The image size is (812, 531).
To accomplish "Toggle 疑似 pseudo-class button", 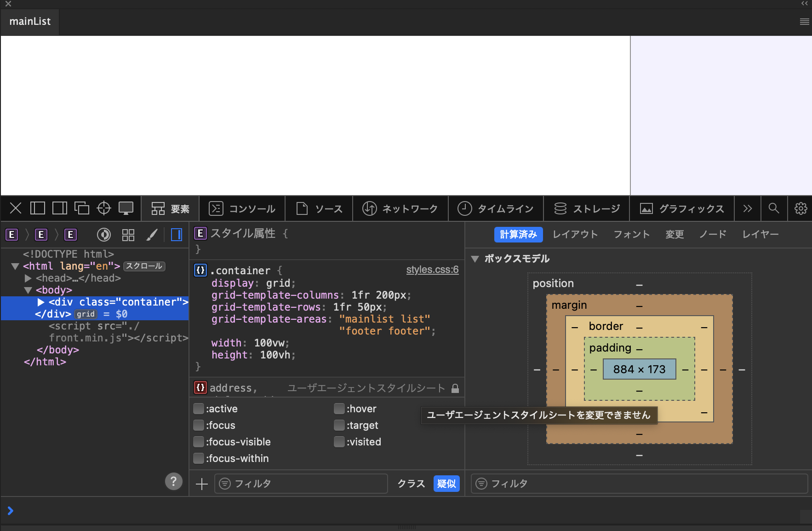I will (x=446, y=484).
